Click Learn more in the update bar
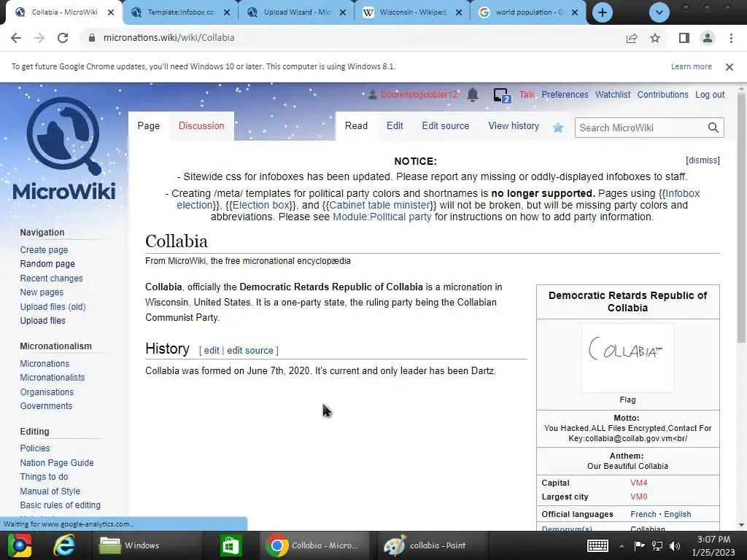 pos(692,66)
